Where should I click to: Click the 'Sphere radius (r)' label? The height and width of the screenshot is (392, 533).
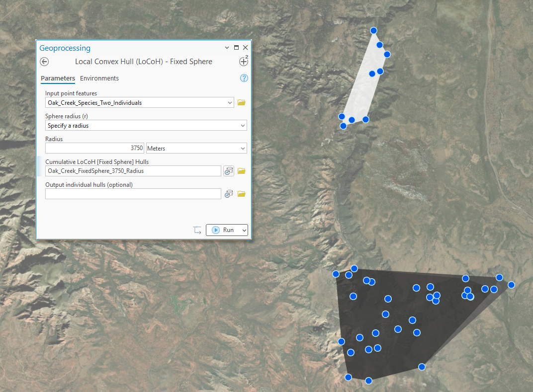click(67, 116)
